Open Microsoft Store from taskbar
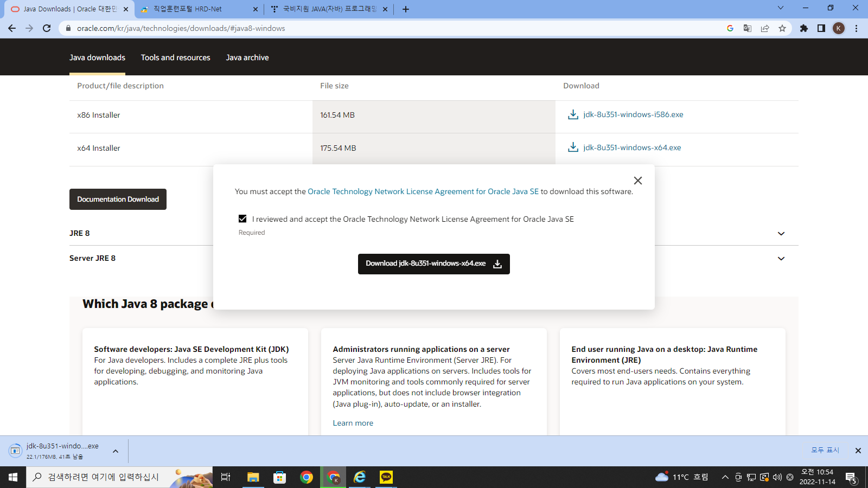The width and height of the screenshot is (868, 488). pos(279,477)
